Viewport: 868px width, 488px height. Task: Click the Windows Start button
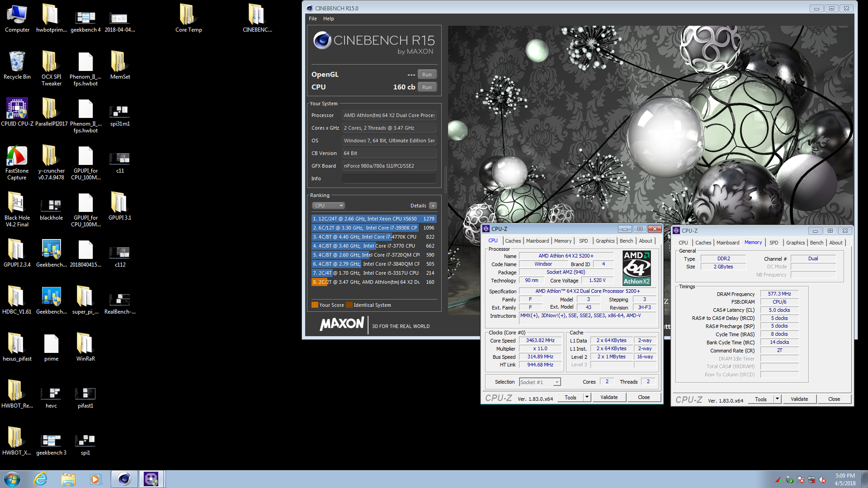12,479
